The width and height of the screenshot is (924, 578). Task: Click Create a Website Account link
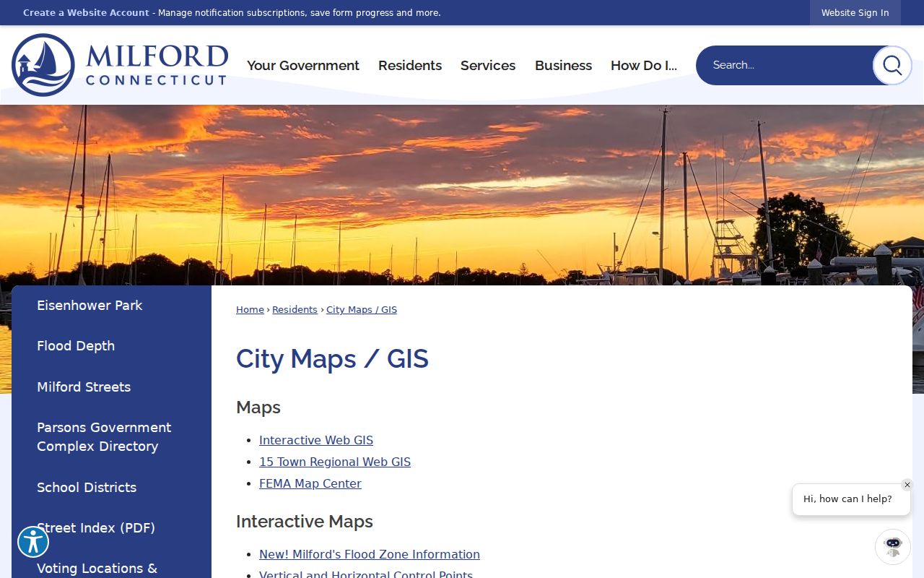click(x=86, y=13)
